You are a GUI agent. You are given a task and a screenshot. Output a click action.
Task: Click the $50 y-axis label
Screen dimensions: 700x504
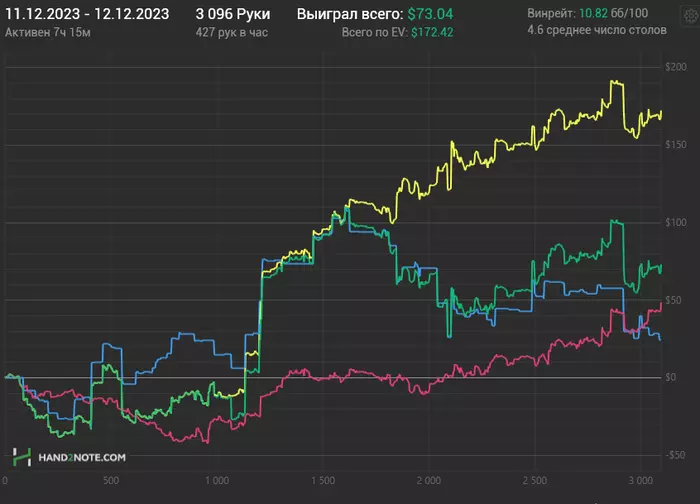point(673,300)
